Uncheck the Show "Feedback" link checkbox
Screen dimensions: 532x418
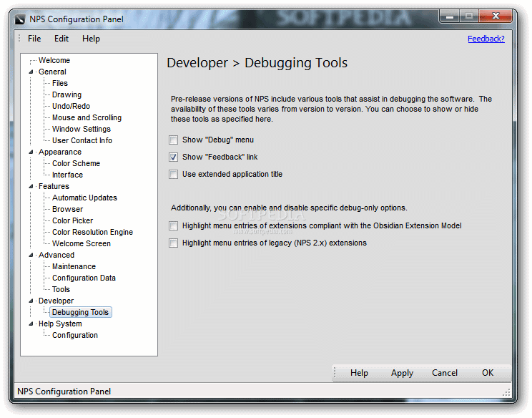pyautogui.click(x=173, y=157)
